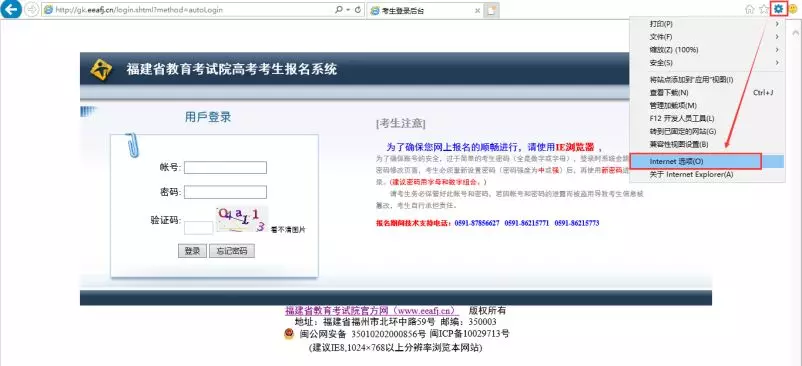The height and width of the screenshot is (366, 802).
Task: Click the site logo in the header banner
Action: pyautogui.click(x=101, y=70)
